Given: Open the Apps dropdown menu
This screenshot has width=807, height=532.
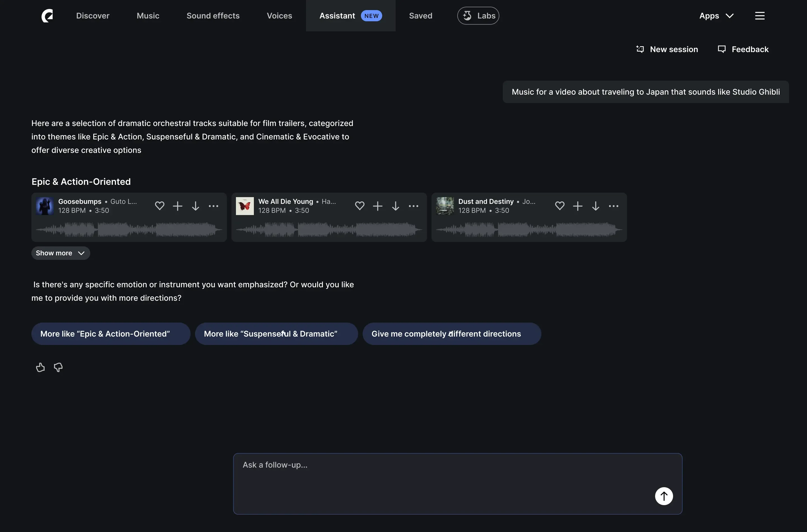Looking at the screenshot, I should tap(716, 16).
